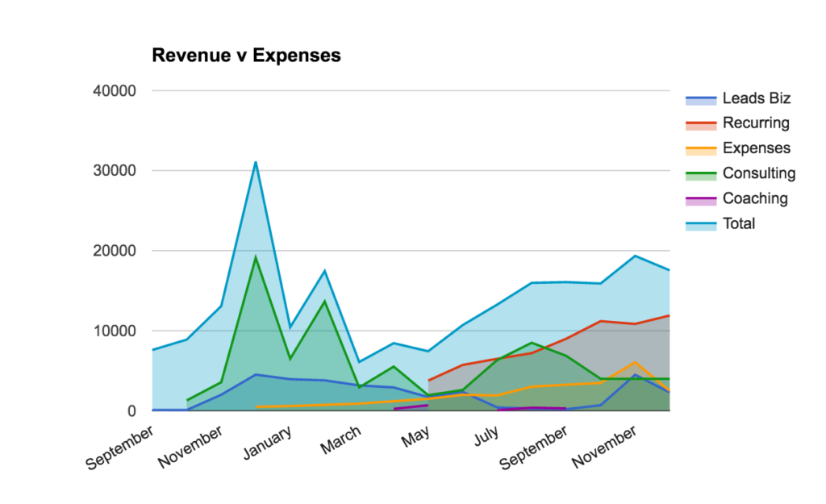Click the Consulting line peak near 20000
826x504 pixels.
point(256,257)
